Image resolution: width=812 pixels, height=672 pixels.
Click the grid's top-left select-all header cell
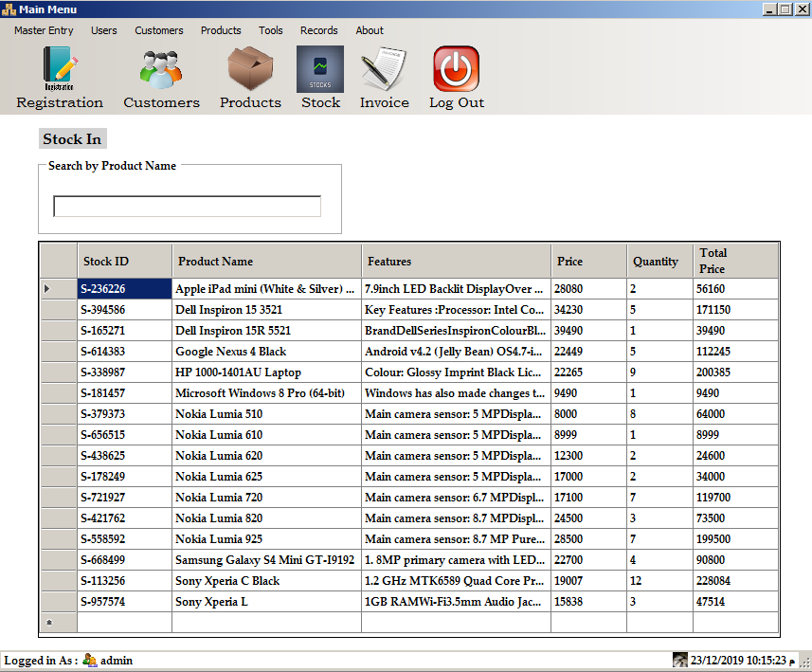pos(59,262)
